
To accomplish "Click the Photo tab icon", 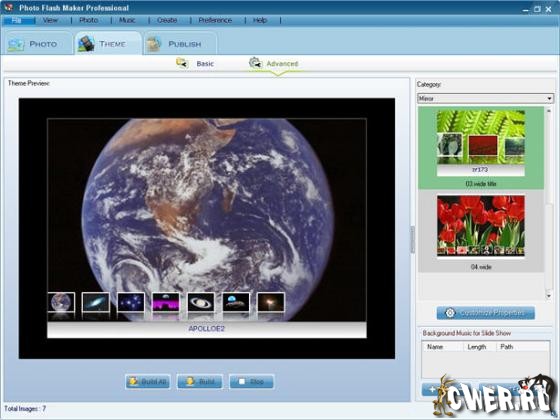I will (x=16, y=44).
